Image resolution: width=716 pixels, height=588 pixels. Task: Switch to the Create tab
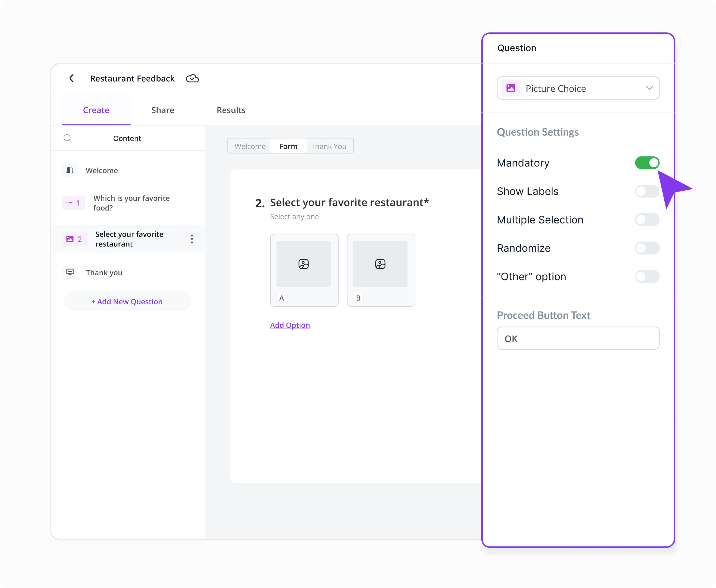tap(96, 110)
